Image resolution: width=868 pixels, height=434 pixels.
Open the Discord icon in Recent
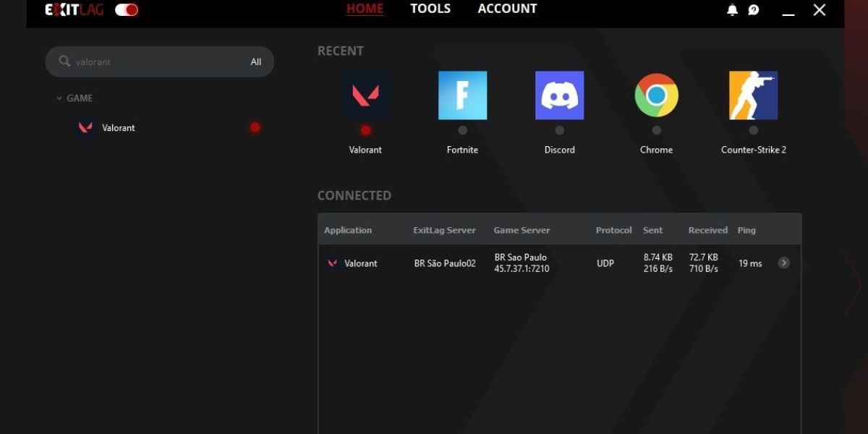coord(560,95)
